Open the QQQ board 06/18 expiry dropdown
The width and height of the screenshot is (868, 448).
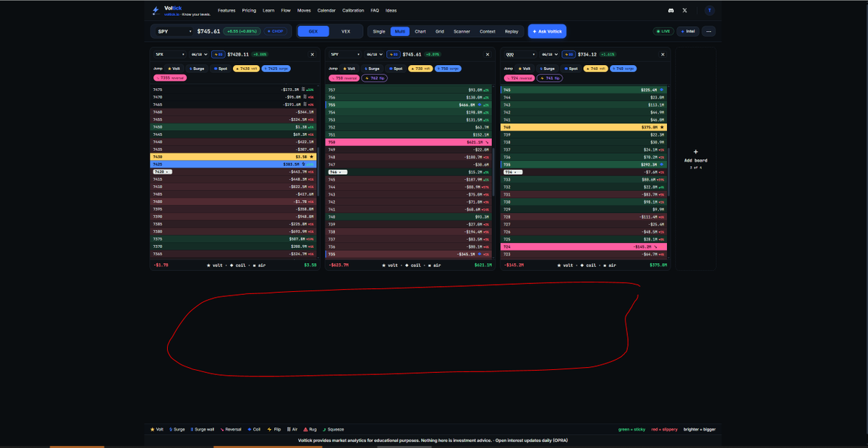tap(549, 54)
